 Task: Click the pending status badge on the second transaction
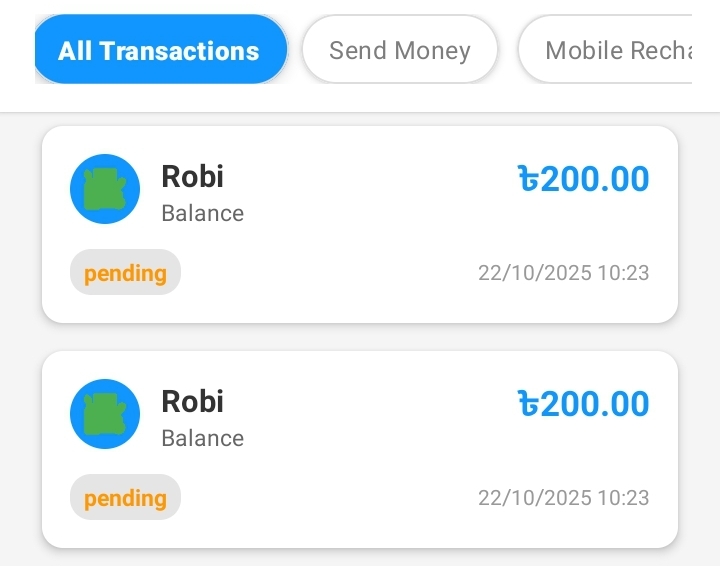pyautogui.click(x=125, y=498)
